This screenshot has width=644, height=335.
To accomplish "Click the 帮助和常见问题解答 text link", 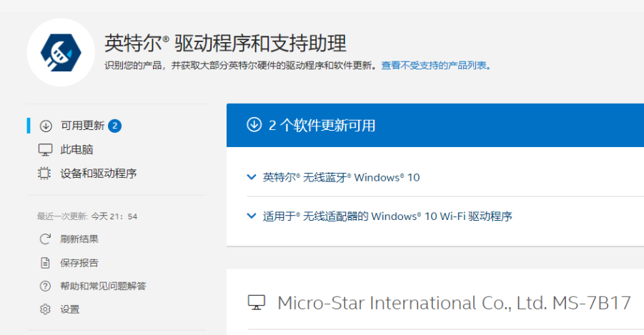I will click(x=103, y=286).
